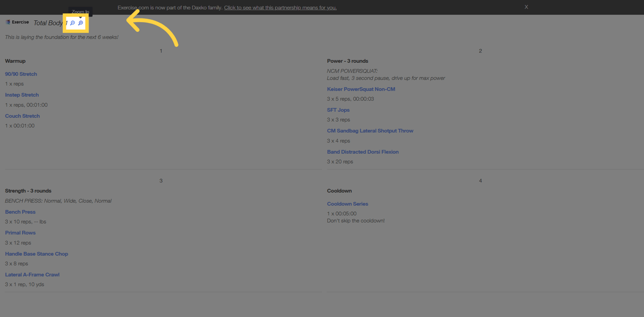Dismiss the Daxko banner with the X
644x317 pixels.
point(526,7)
